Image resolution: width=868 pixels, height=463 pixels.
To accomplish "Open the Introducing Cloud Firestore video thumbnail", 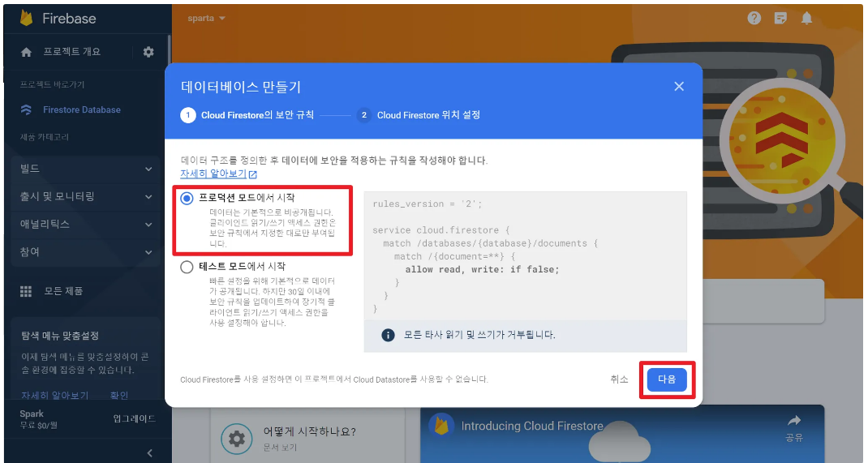I will (x=622, y=434).
